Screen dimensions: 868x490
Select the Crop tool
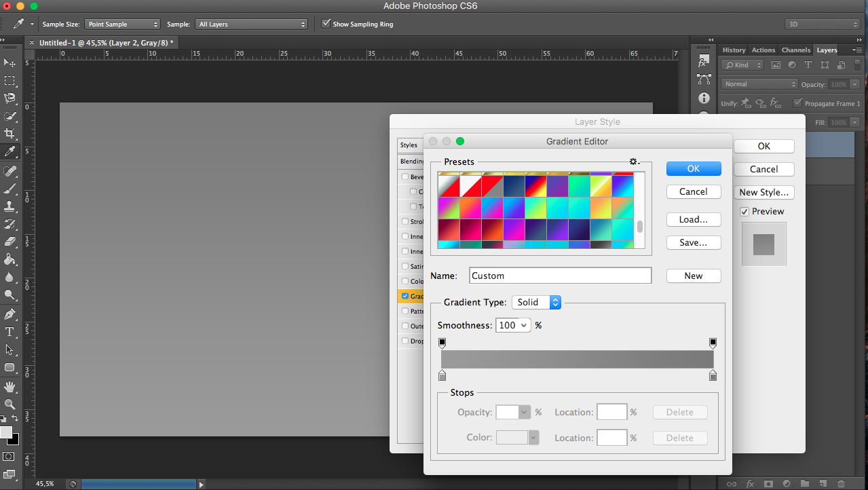[x=10, y=134]
